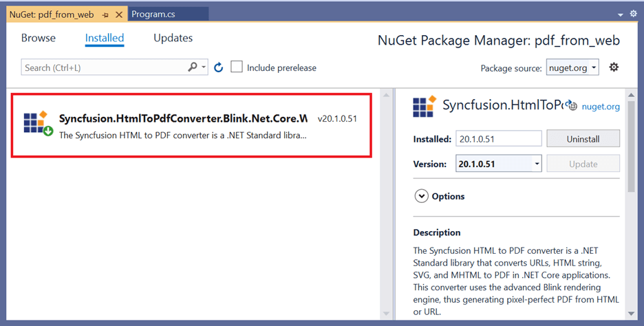The image size is (644, 326).
Task: Open the nuget.org link
Action: point(601,107)
